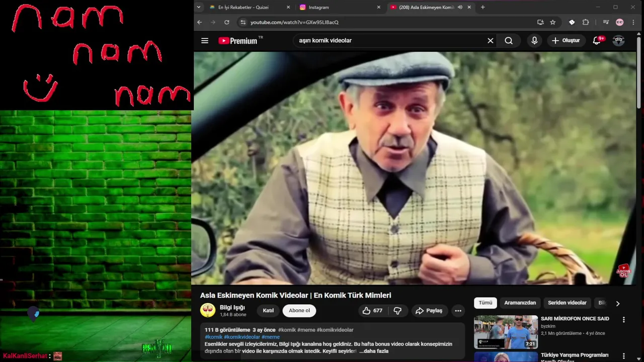644x362 pixels.
Task: Open the Bilgi Işığı channel name link
Action: point(232,307)
